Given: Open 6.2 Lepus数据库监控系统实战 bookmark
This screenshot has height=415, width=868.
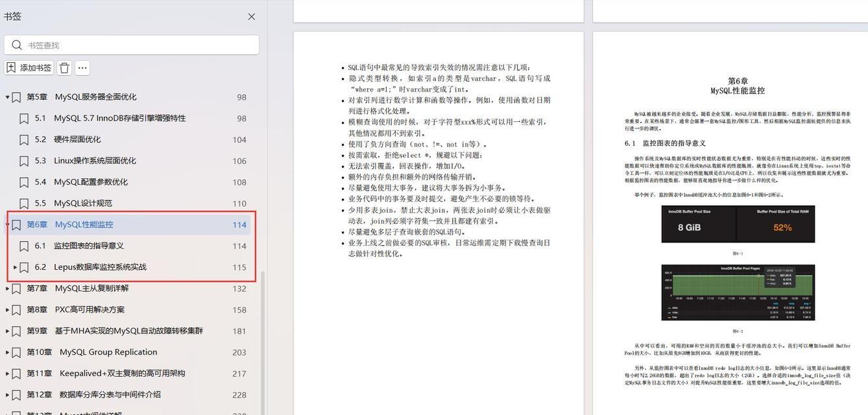Looking at the screenshot, I should pos(91,267).
